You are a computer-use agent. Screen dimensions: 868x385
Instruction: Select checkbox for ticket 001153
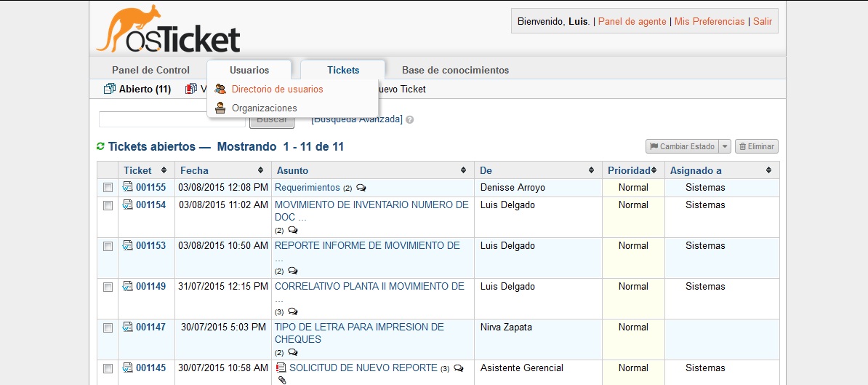pos(108,247)
